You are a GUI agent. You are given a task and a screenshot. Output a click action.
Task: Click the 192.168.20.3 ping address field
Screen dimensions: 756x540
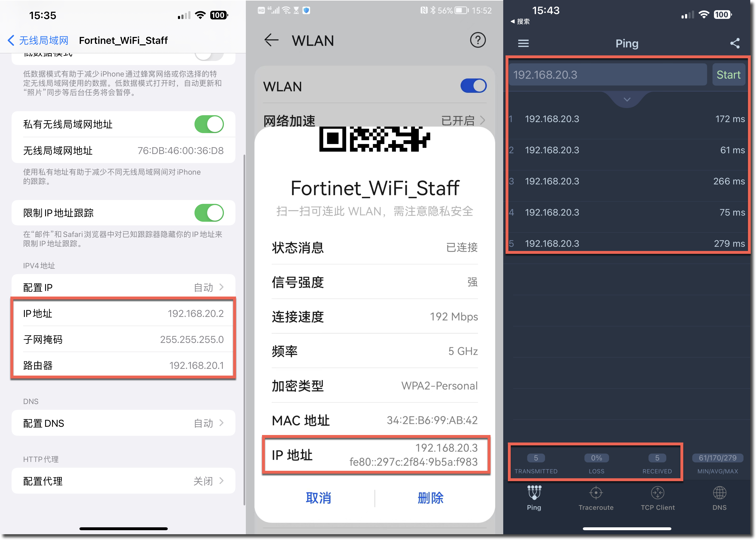point(607,75)
